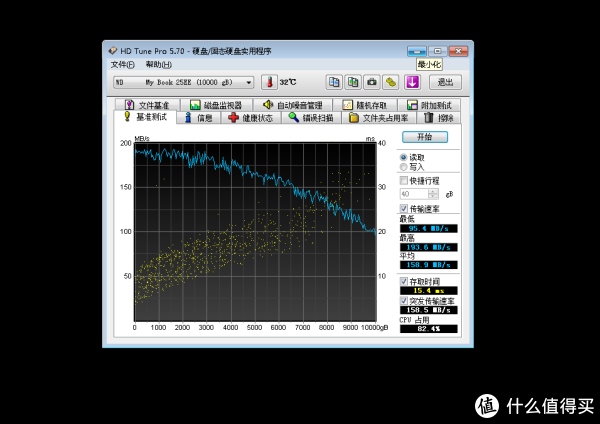Save screenshot using camera icon

click(x=372, y=82)
